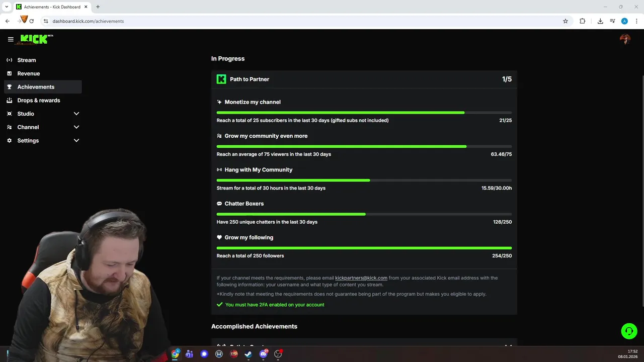Click the Settings gear icon in the sidebar

9,140
